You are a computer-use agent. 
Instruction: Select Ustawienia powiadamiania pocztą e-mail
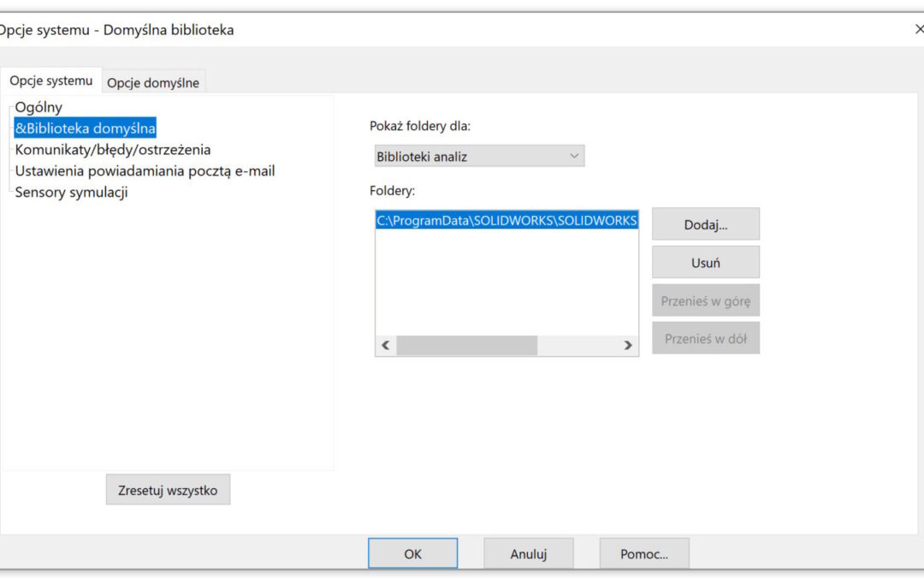click(145, 171)
